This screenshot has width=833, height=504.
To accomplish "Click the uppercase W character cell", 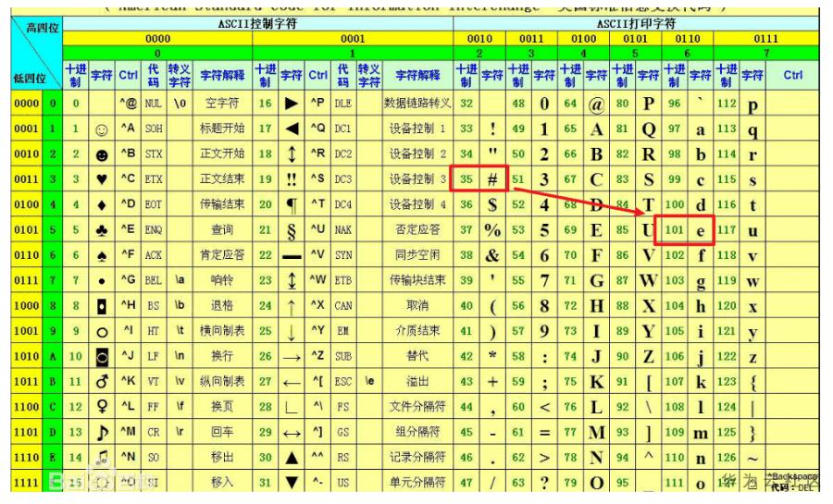I will point(649,280).
